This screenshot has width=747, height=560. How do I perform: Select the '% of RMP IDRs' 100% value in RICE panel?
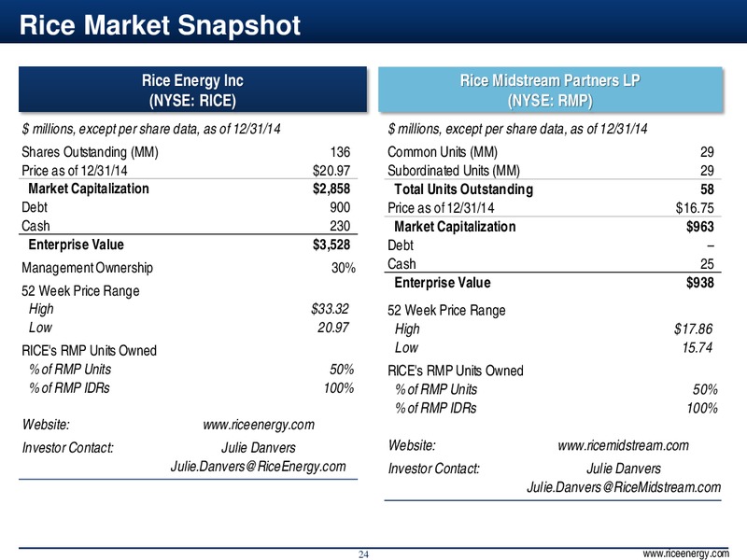tap(339, 387)
